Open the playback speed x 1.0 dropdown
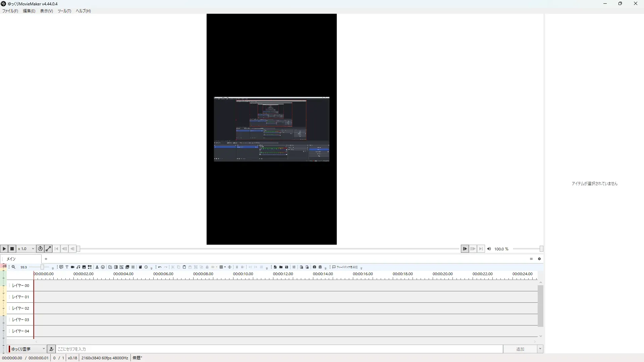644x362 pixels. [x=26, y=249]
